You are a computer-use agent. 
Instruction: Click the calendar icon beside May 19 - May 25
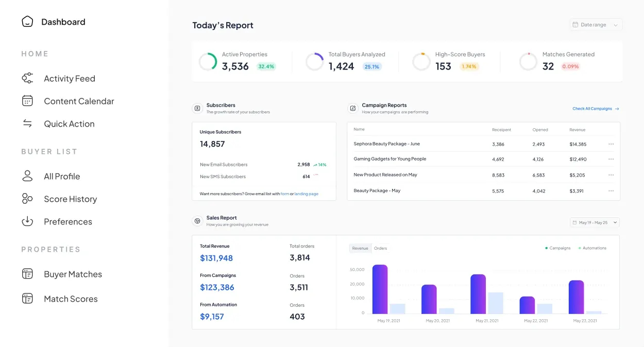[x=574, y=223]
